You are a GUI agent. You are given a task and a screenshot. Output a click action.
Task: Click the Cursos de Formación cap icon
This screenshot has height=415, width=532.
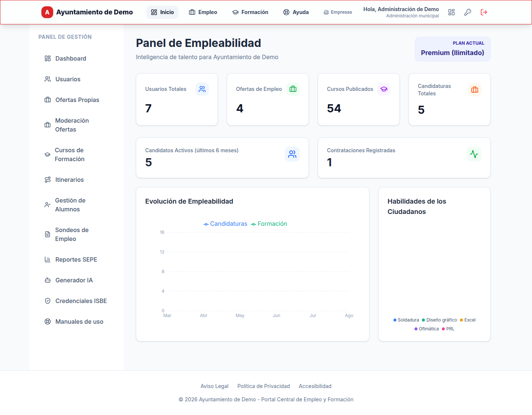pos(48,154)
